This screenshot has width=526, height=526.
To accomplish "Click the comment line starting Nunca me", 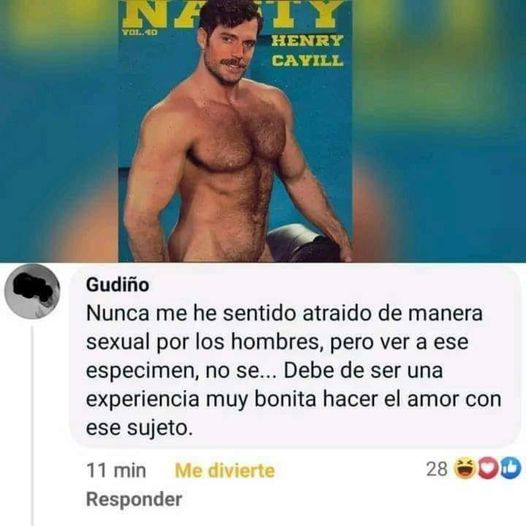I will (x=284, y=313).
